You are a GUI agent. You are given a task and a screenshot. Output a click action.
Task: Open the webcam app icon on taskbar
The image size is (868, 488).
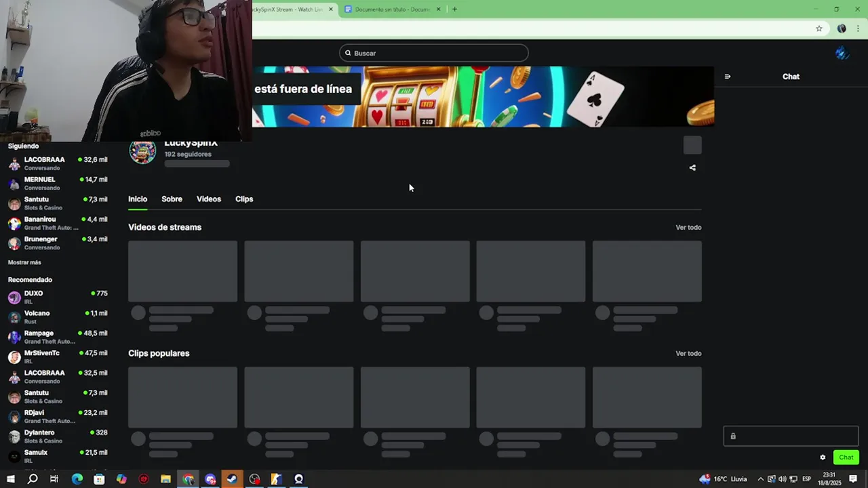[298, 479]
